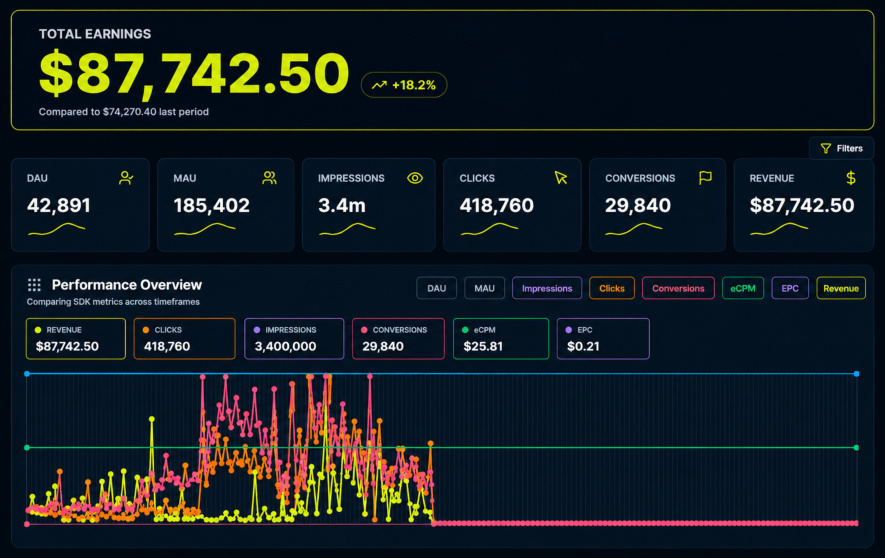Screen dimensions: 885x558
Task: Click the trending arrow in +18.2% badge
Action: tap(379, 85)
